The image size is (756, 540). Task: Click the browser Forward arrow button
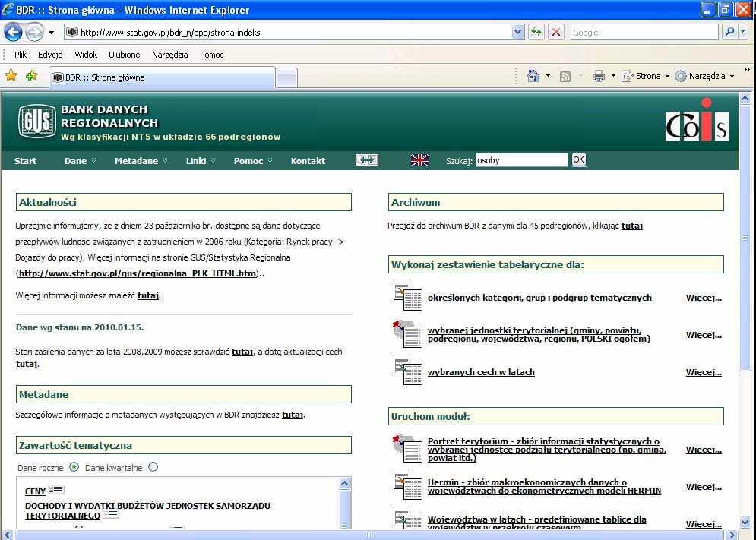(34, 33)
